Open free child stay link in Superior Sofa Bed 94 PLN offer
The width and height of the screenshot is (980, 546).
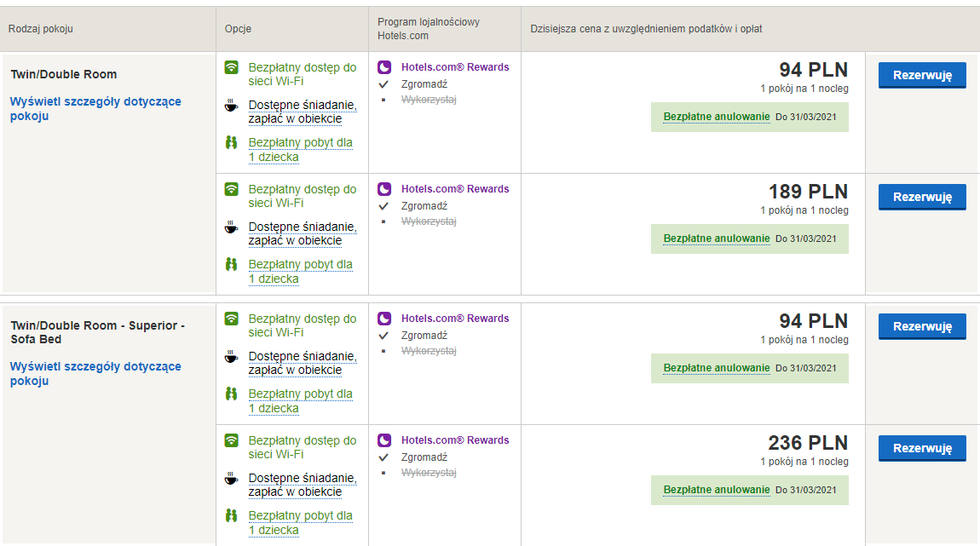pos(301,400)
